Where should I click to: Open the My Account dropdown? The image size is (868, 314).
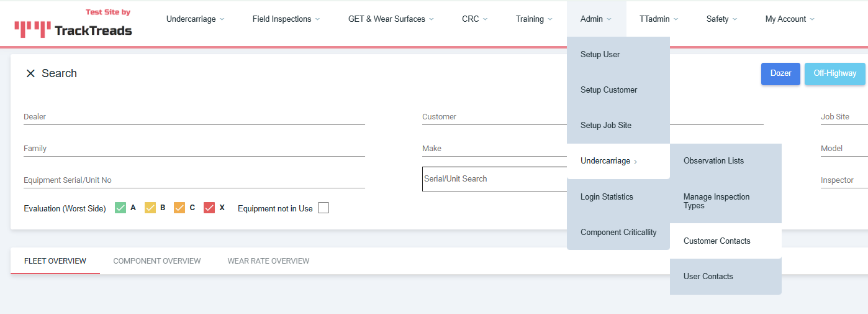(789, 19)
